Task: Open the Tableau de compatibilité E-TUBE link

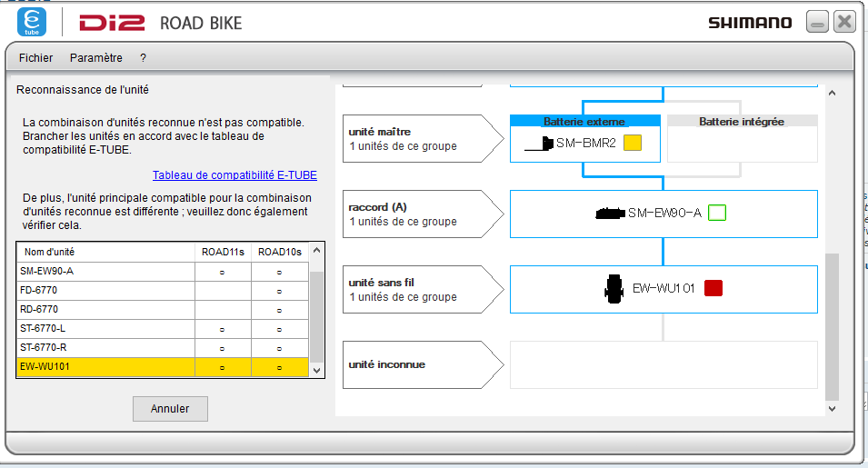Action: pos(234,175)
